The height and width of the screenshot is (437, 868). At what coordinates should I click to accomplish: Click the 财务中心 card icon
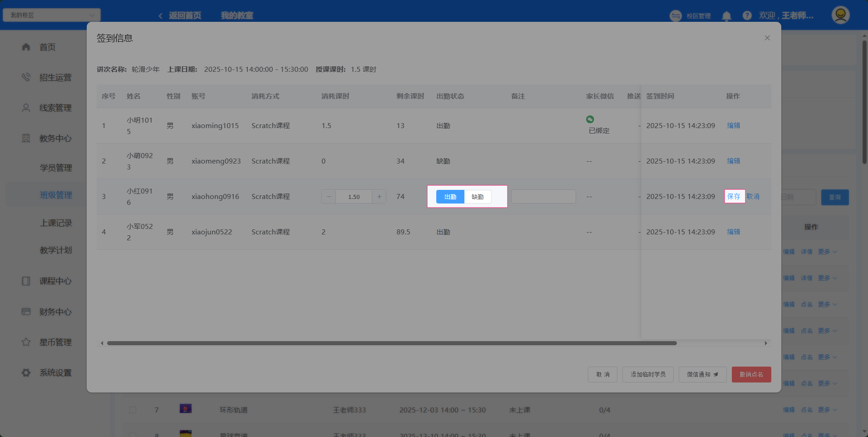tap(26, 312)
